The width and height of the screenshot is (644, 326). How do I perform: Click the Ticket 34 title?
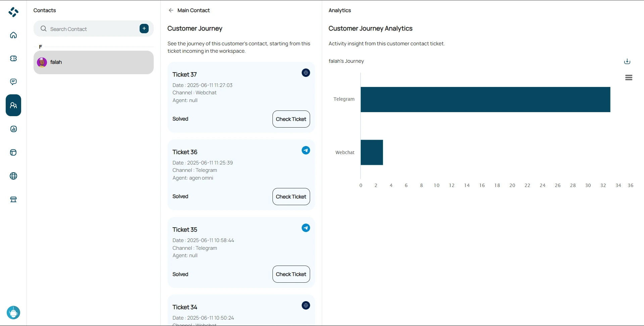click(x=185, y=307)
